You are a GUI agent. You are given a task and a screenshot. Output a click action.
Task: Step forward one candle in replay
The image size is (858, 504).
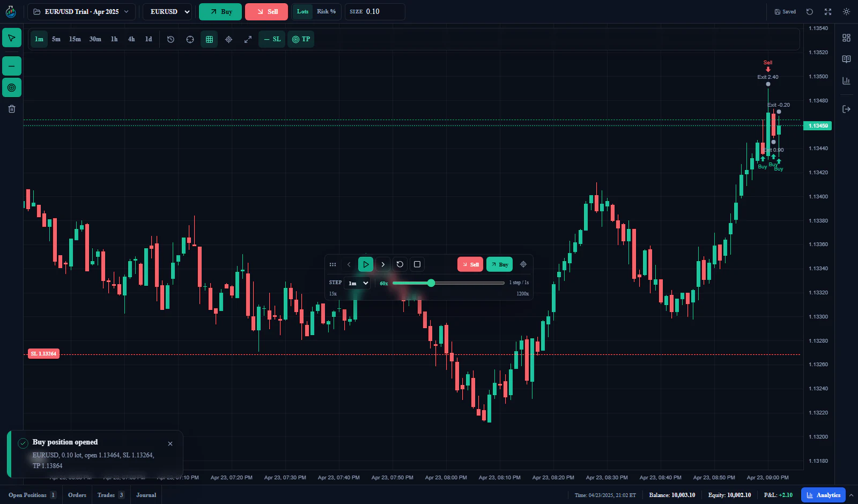pyautogui.click(x=383, y=264)
